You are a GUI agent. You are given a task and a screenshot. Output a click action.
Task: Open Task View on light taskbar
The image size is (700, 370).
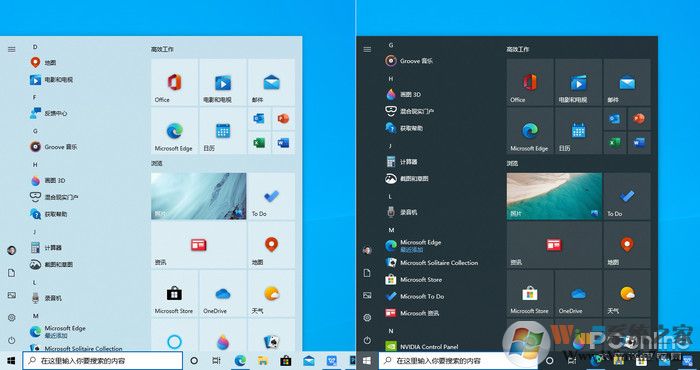click(x=217, y=361)
